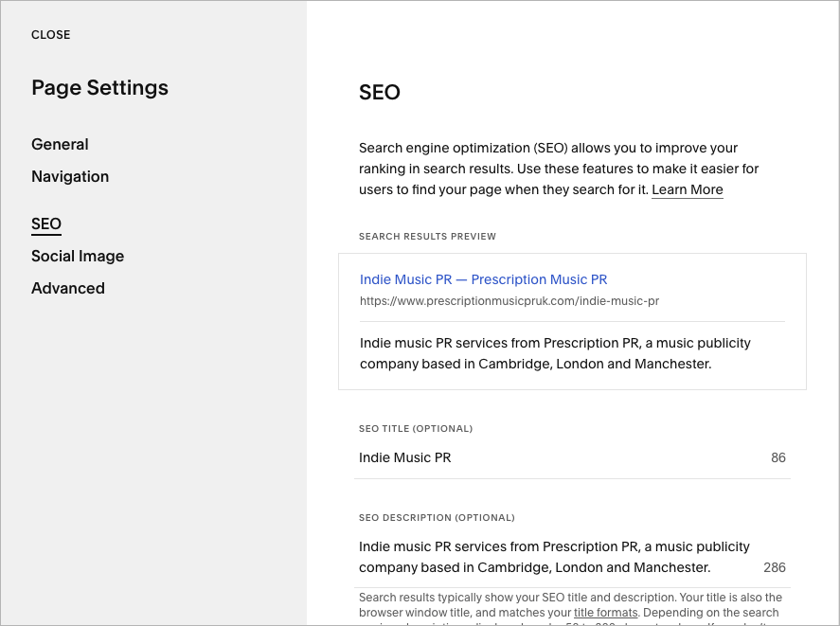
Task: Click the SEO title character count 86
Action: pos(777,457)
